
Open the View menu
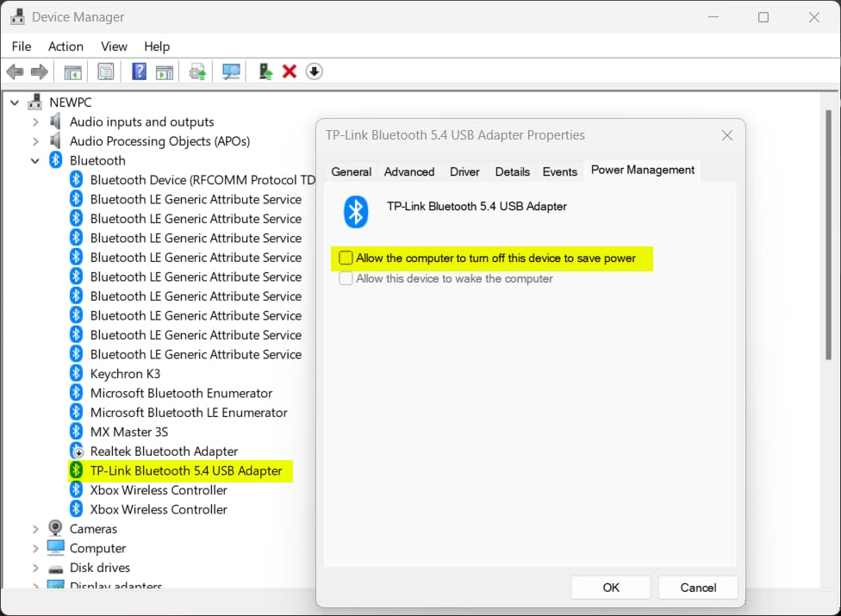(114, 47)
